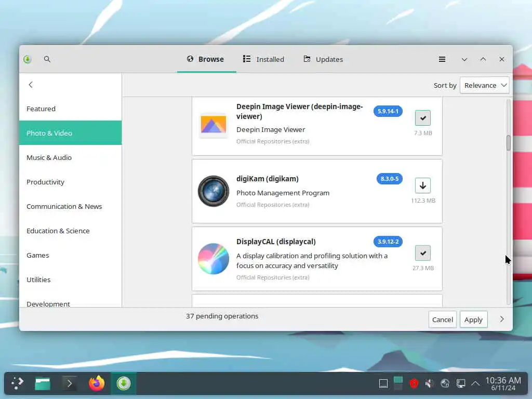Select the Games category
This screenshot has height=399, width=532.
(x=70, y=255)
